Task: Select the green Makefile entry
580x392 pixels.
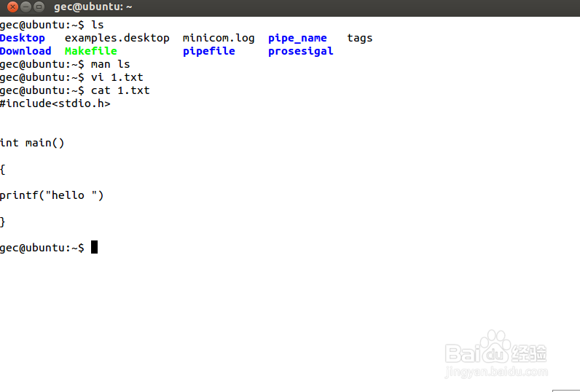Action: 90,51
